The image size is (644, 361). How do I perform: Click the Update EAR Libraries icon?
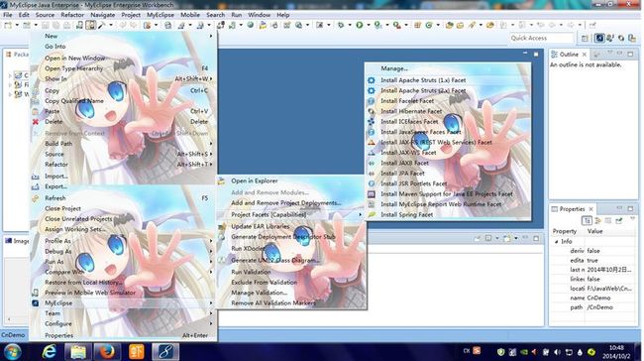point(222,226)
